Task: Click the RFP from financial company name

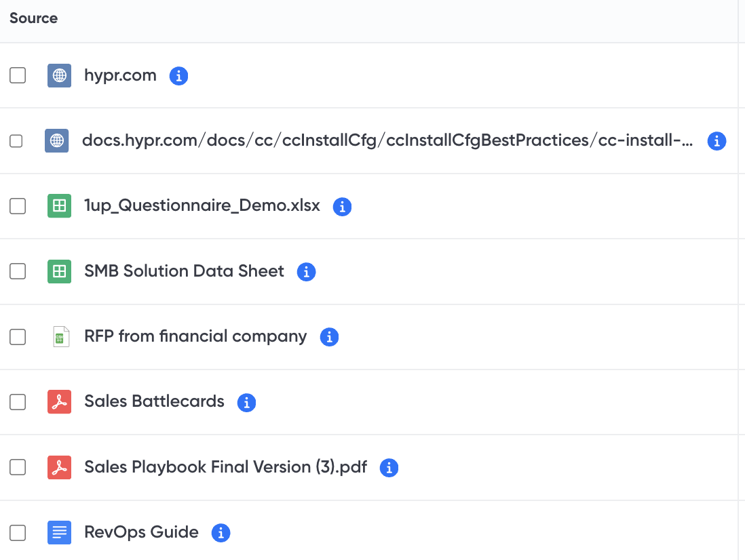Action: coord(195,336)
